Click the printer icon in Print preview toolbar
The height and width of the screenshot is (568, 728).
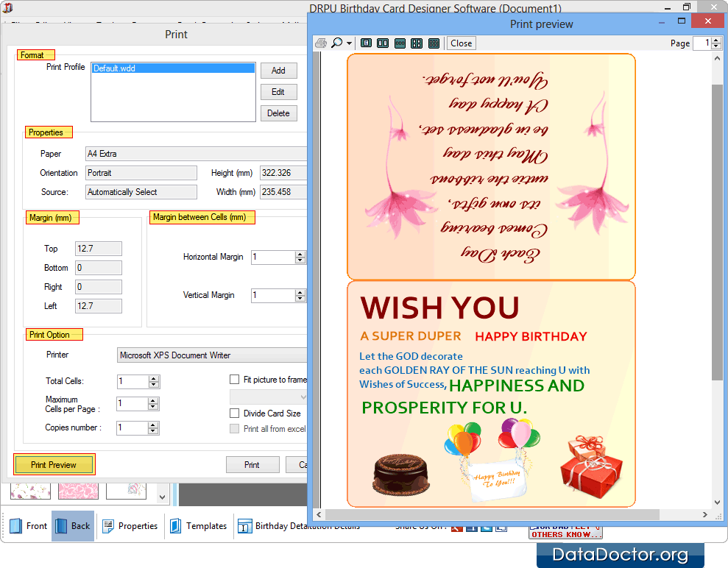[x=321, y=43]
